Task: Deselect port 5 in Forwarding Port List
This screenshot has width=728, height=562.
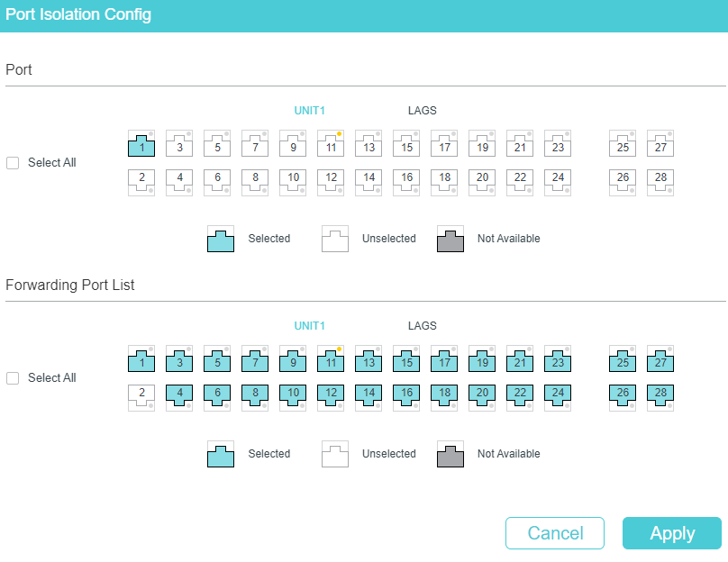Action: (x=217, y=359)
